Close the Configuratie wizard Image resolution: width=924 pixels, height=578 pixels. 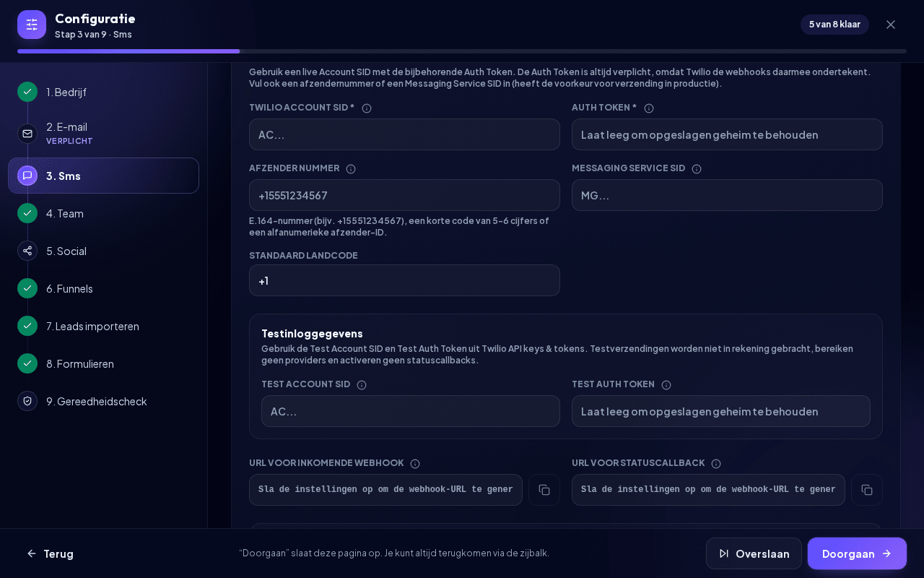click(891, 25)
